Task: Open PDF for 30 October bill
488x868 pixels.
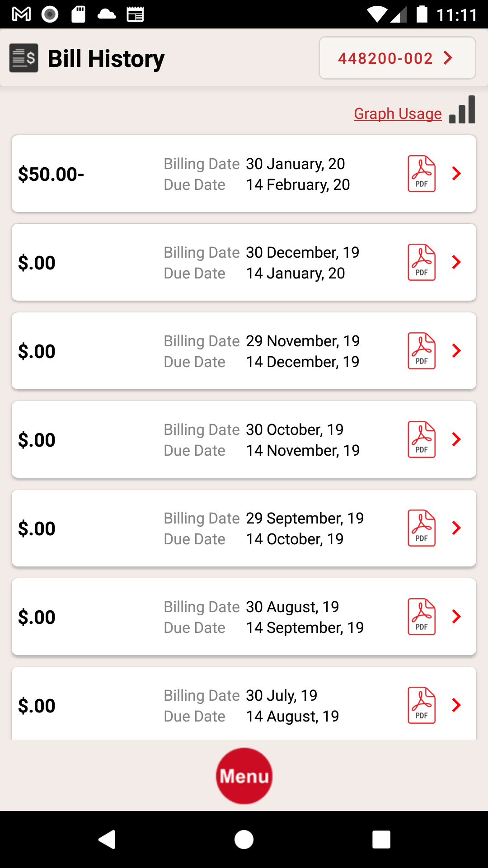Action: pyautogui.click(x=422, y=440)
